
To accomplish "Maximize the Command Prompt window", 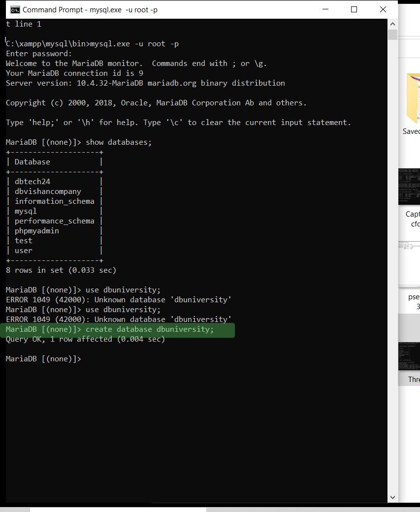I will pyautogui.click(x=354, y=9).
